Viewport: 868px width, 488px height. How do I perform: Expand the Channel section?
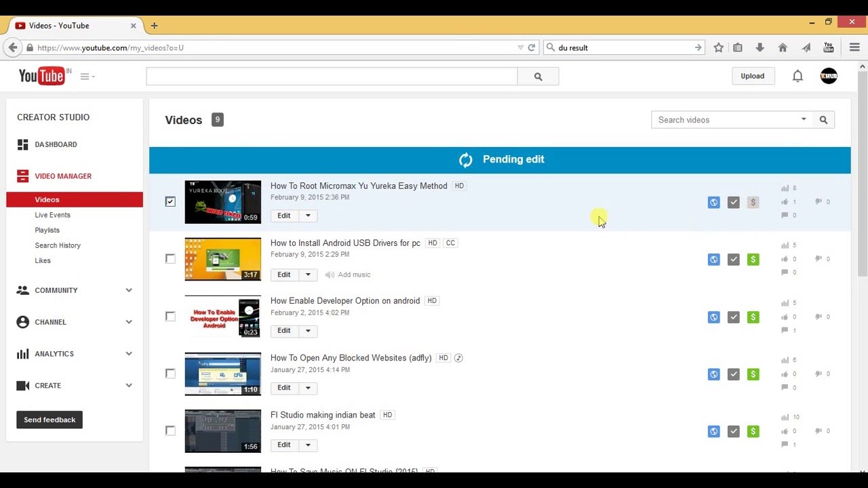coord(129,322)
